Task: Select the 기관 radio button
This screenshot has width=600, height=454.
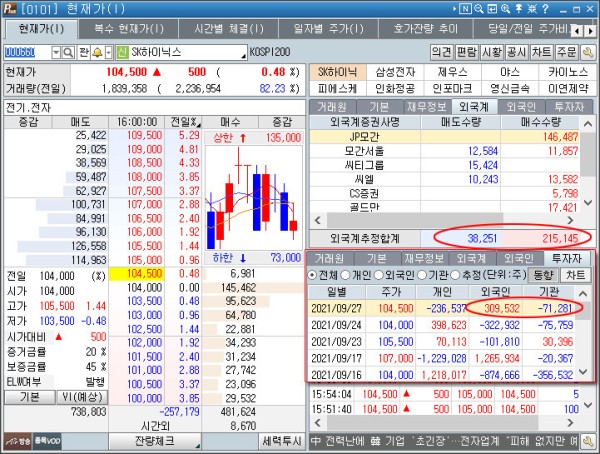Action: [422, 275]
